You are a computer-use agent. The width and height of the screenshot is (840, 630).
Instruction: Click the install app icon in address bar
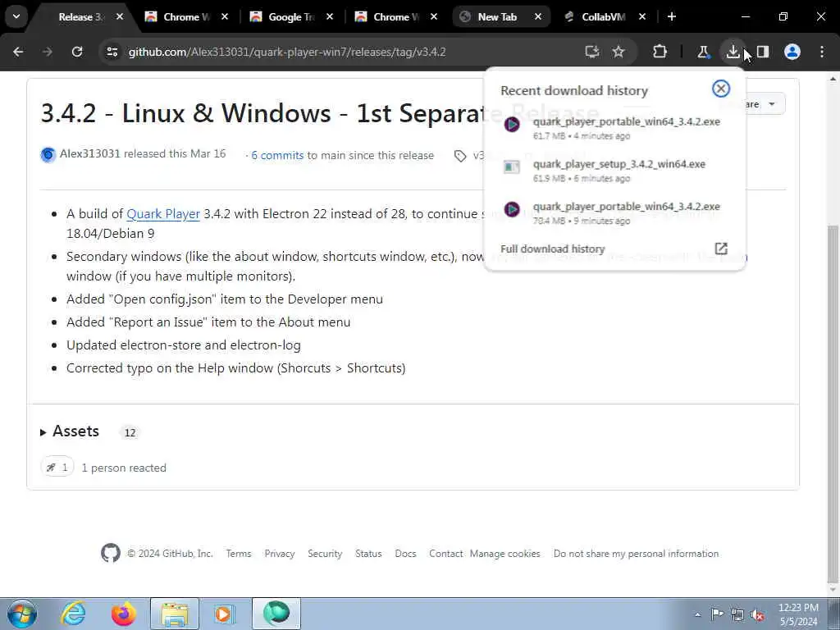pyautogui.click(x=592, y=52)
